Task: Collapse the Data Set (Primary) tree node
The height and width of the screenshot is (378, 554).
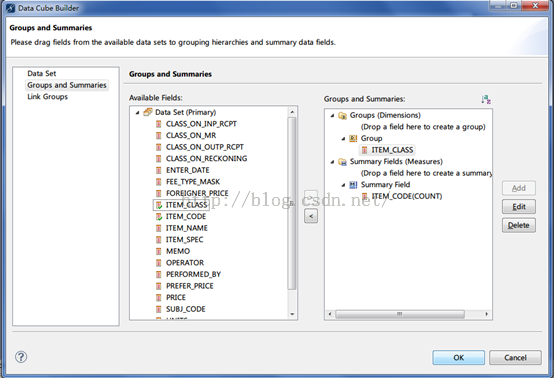Action: [137, 113]
